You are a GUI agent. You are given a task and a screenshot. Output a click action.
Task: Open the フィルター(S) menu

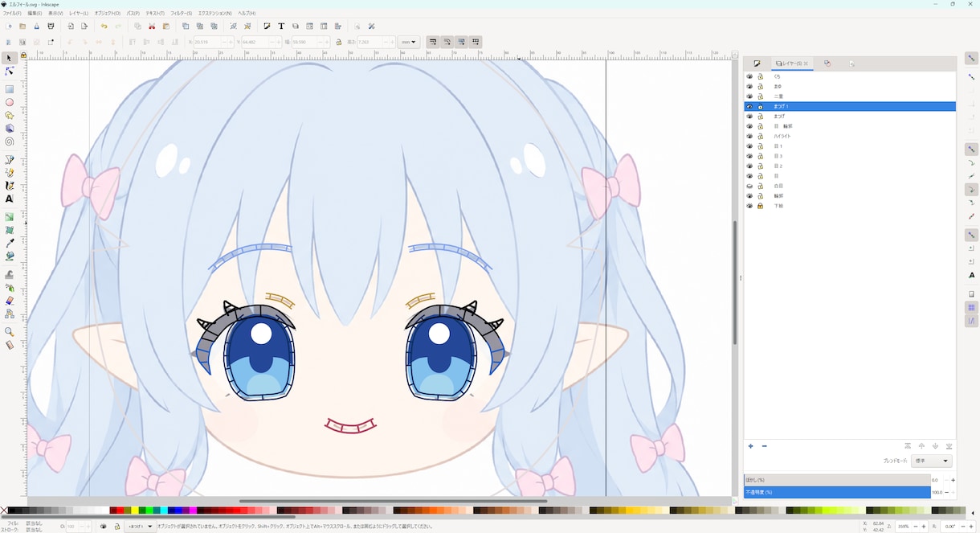tap(181, 14)
